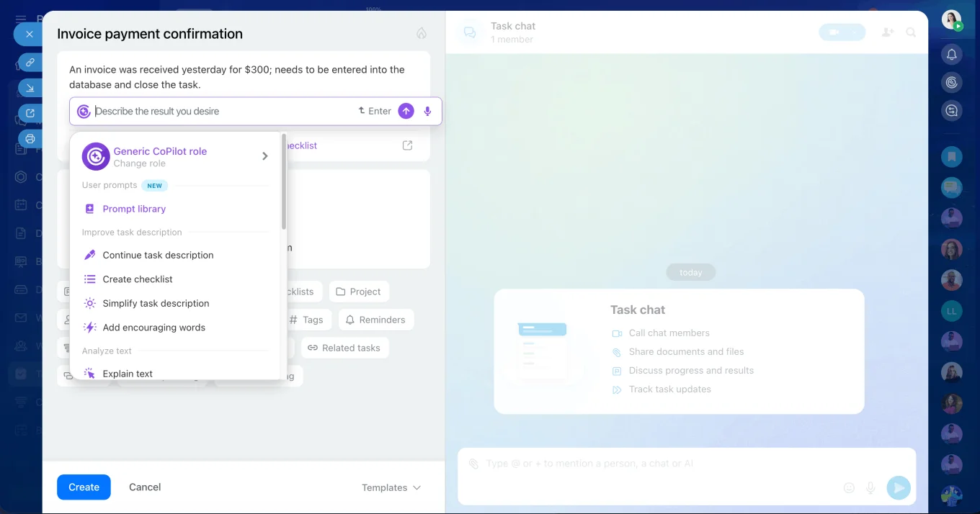Image resolution: width=980 pixels, height=514 pixels.
Task: Click the chat microphone icon for voice input
Action: (870, 487)
